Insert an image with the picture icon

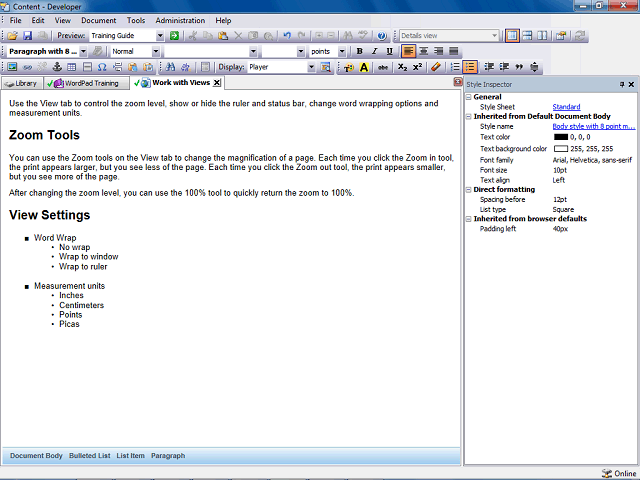tap(12, 67)
